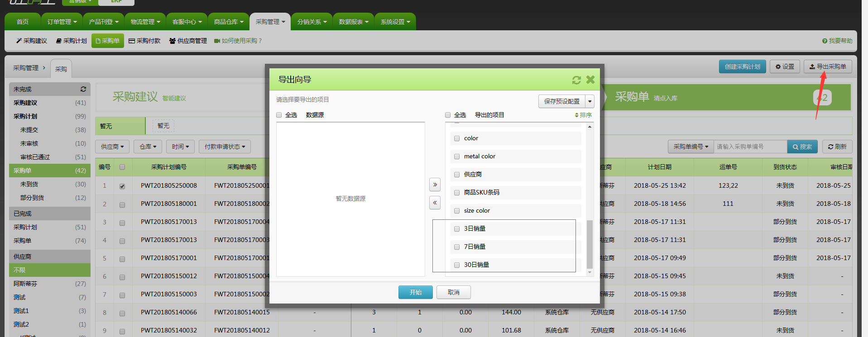Open the 订单管理 menu
The height and width of the screenshot is (337, 868).
click(x=62, y=22)
